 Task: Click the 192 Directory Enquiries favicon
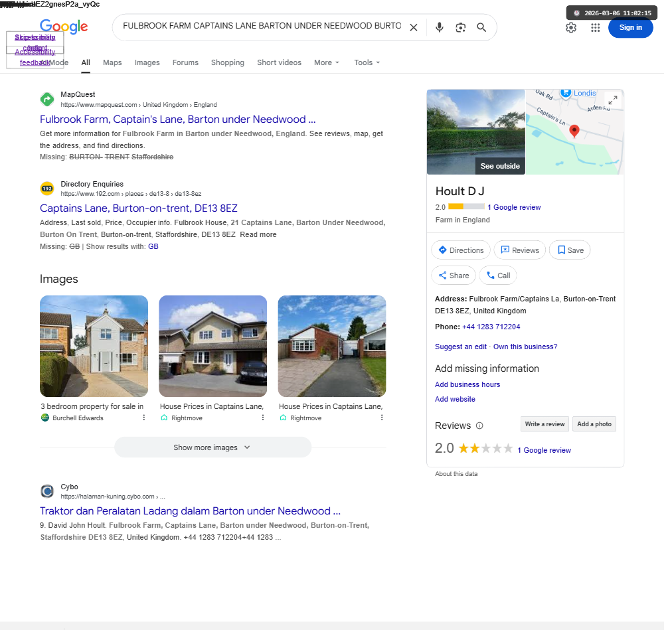point(47,189)
